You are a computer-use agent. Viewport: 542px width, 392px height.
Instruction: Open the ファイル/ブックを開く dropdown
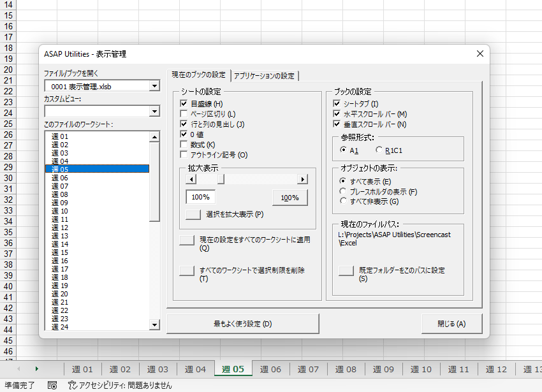(x=154, y=85)
